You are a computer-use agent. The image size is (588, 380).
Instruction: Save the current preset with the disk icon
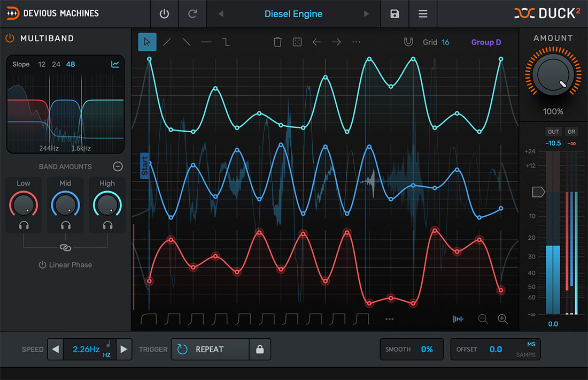pos(394,13)
